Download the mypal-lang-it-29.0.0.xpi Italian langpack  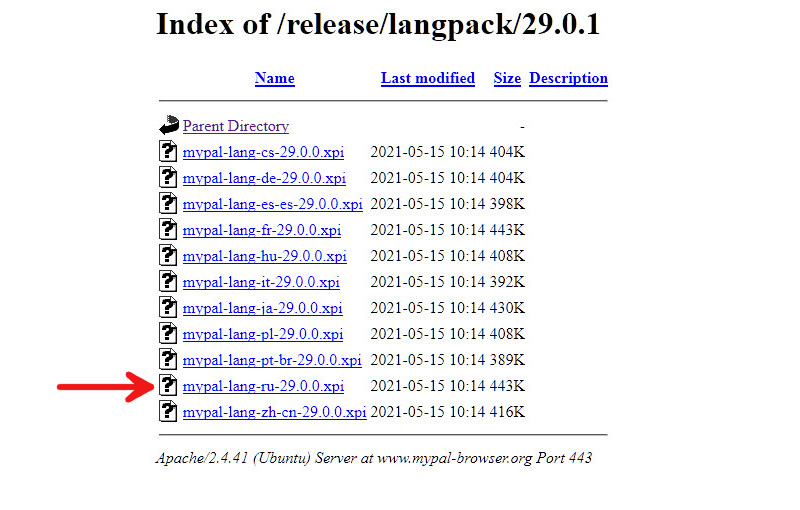(261, 282)
